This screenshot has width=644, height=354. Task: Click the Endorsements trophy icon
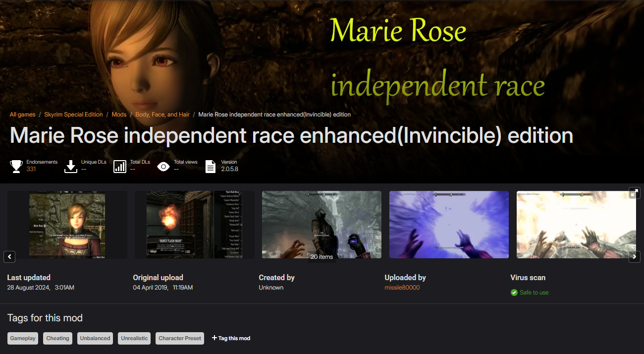(16, 166)
